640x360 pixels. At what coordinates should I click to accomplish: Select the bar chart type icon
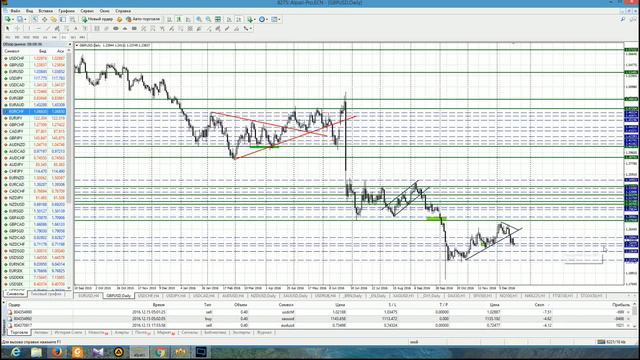[169, 19]
